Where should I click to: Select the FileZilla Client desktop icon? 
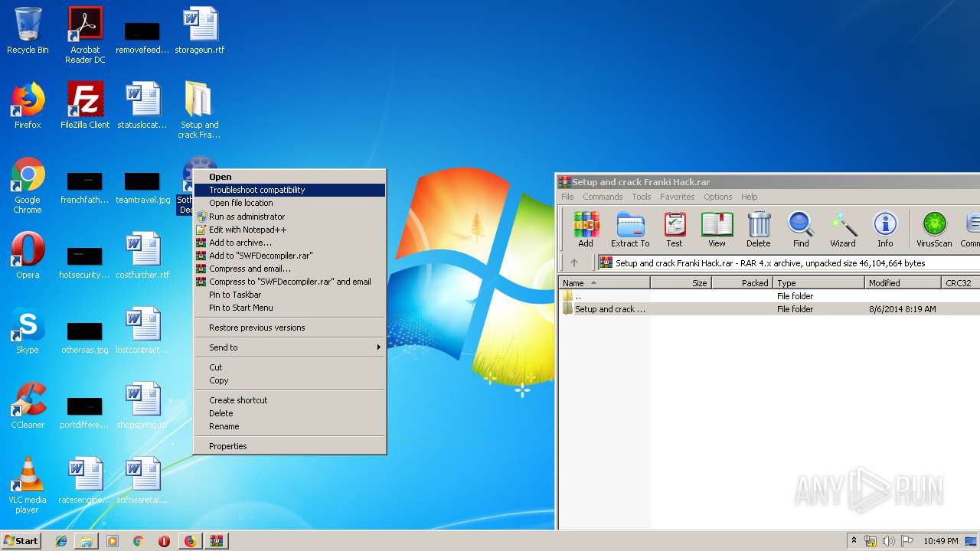pyautogui.click(x=85, y=106)
